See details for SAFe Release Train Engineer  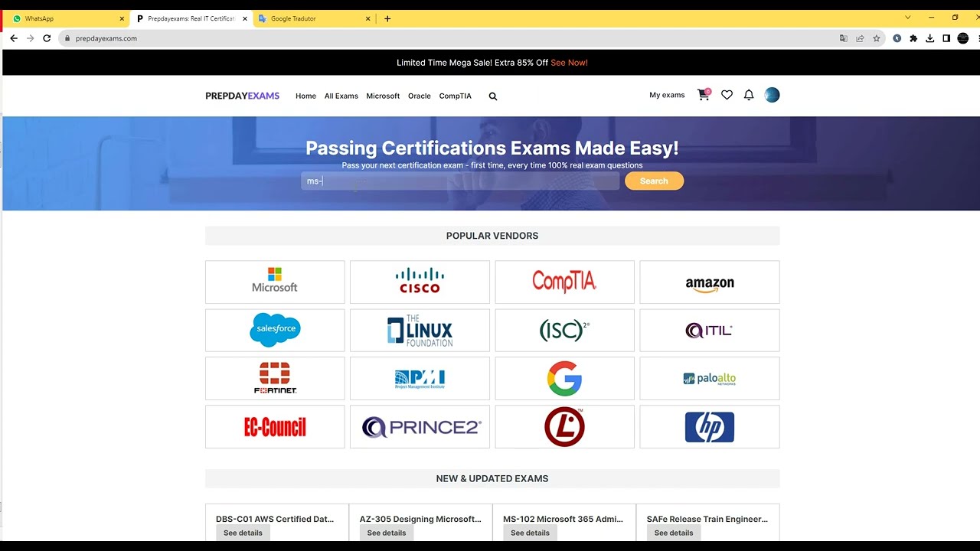pyautogui.click(x=674, y=533)
